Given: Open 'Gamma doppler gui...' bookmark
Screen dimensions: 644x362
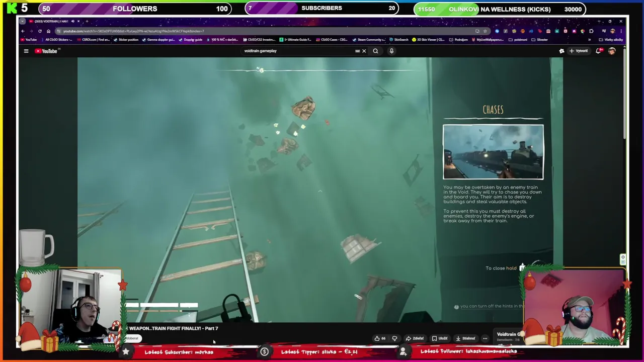Looking at the screenshot, I should [x=158, y=40].
